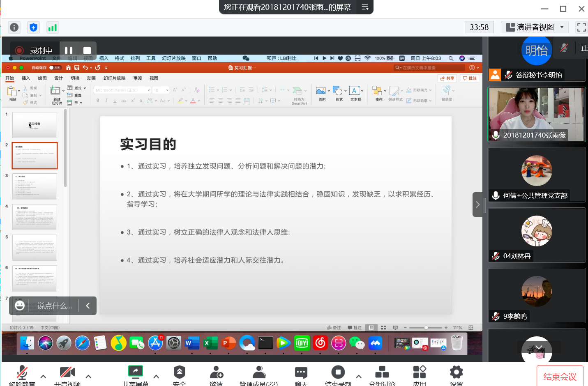588x386 pixels.
Task: Enter full screen mode
Action: [x=581, y=27]
